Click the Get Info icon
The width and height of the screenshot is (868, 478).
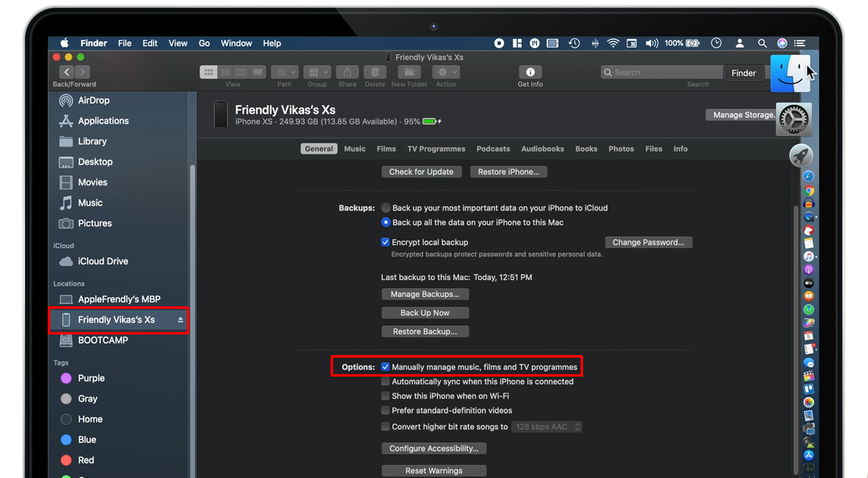(530, 72)
